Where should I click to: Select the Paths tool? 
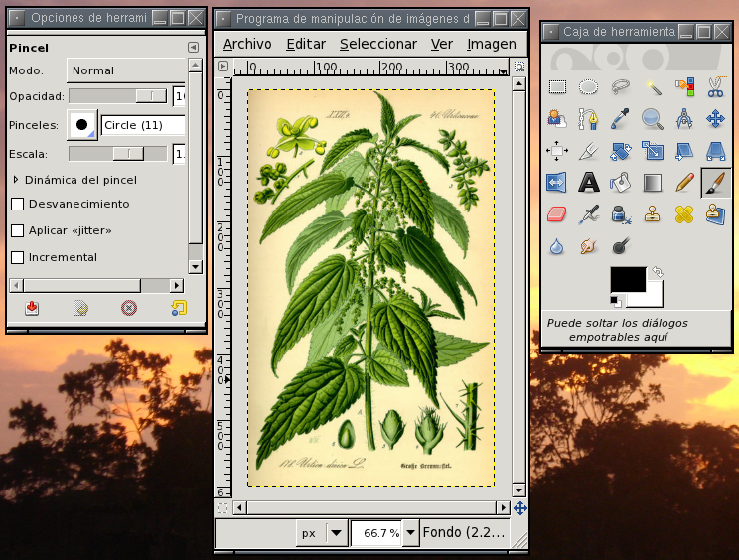(x=589, y=119)
